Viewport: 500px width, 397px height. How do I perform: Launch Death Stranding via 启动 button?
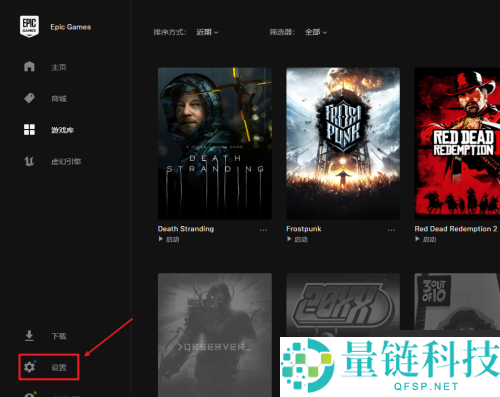[169, 239]
